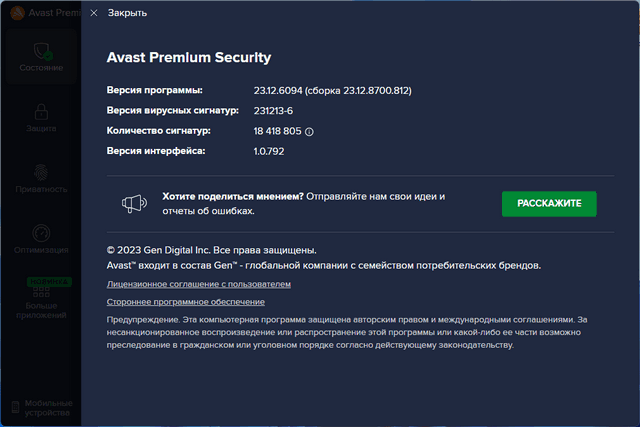Image resolution: width=640 pixels, height=427 pixels.
Task: Choose the "Оптимизация" sidebar label
Action: click(42, 249)
